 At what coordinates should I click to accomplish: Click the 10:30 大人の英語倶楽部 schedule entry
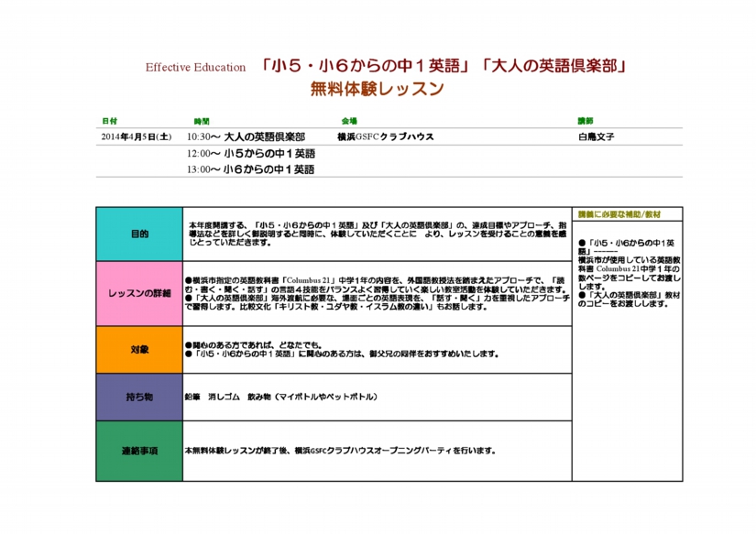pos(246,136)
